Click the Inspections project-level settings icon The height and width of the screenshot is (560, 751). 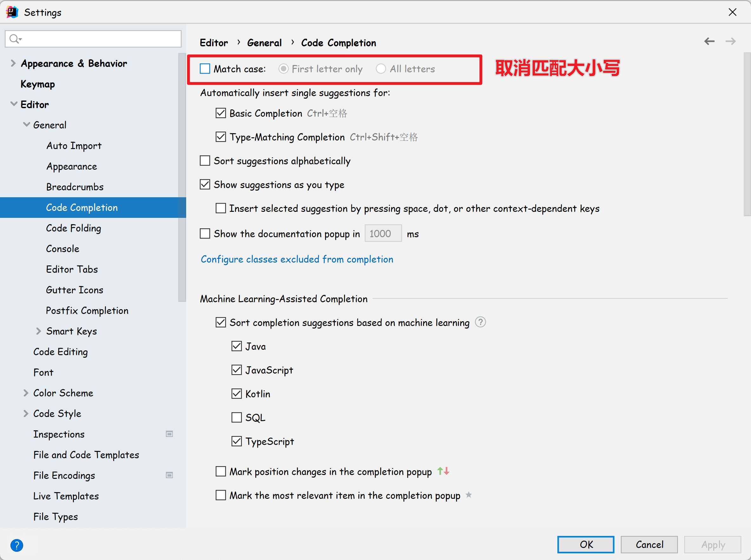pyautogui.click(x=169, y=434)
